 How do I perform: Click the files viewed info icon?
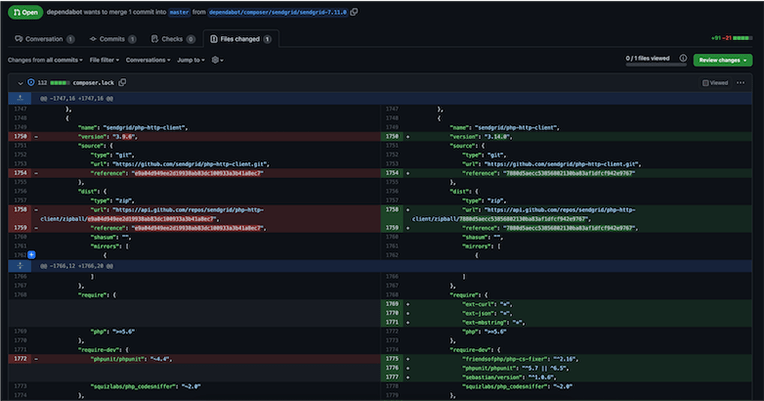pos(683,58)
